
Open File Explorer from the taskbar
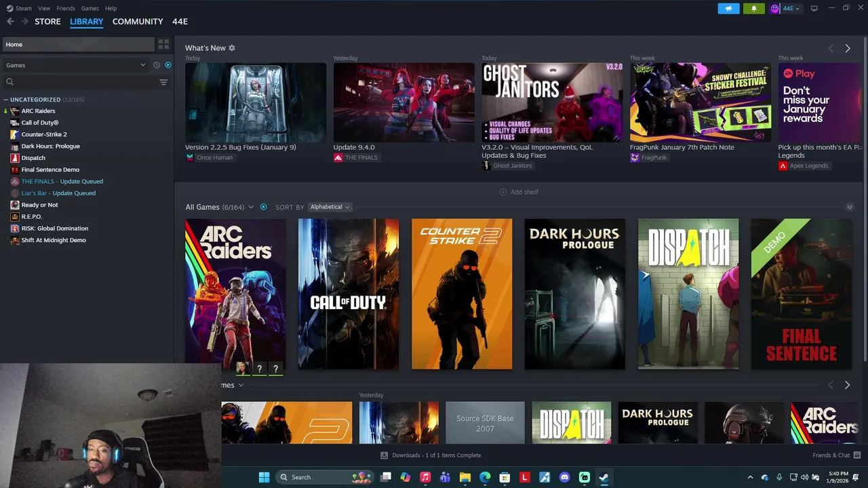coord(465,477)
